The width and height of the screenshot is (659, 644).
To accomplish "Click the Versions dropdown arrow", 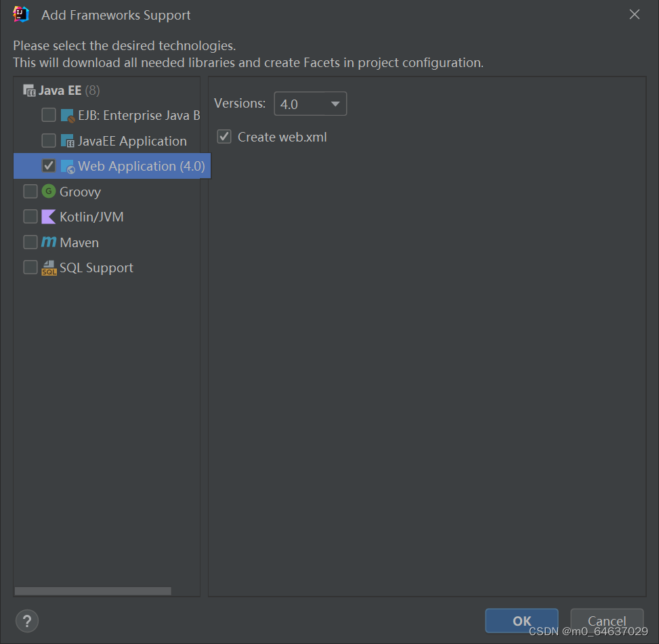I will [335, 104].
